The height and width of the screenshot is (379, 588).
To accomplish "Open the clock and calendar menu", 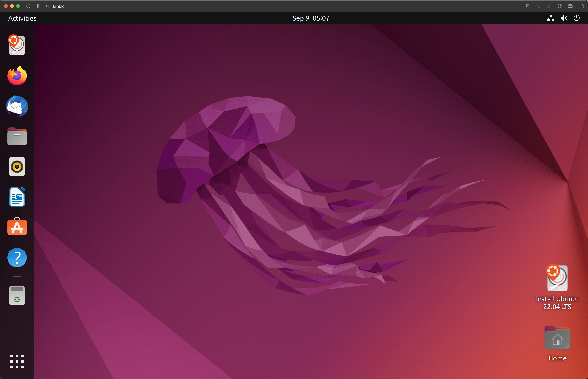I will point(311,18).
